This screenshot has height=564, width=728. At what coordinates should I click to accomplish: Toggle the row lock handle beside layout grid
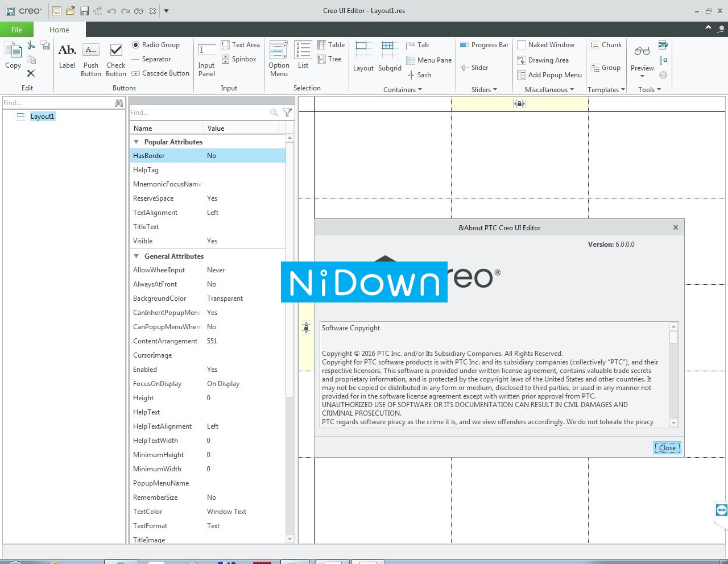point(306,327)
